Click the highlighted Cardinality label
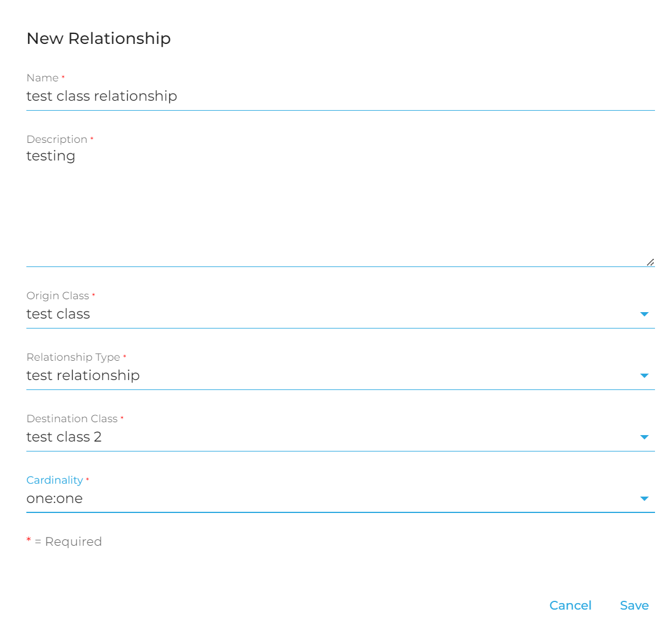Screen dimensions: 672x626 tap(54, 480)
